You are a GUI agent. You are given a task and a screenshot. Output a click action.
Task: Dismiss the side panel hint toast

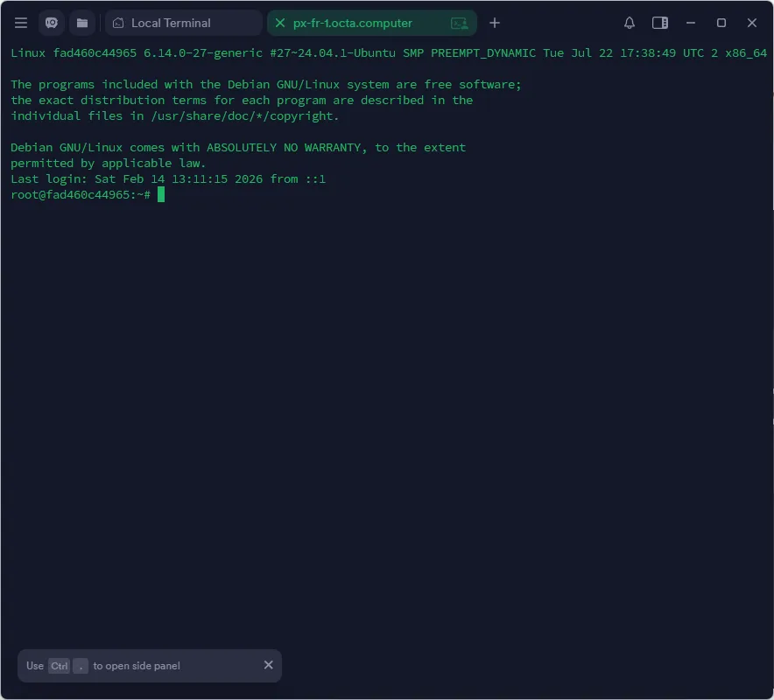(x=269, y=665)
